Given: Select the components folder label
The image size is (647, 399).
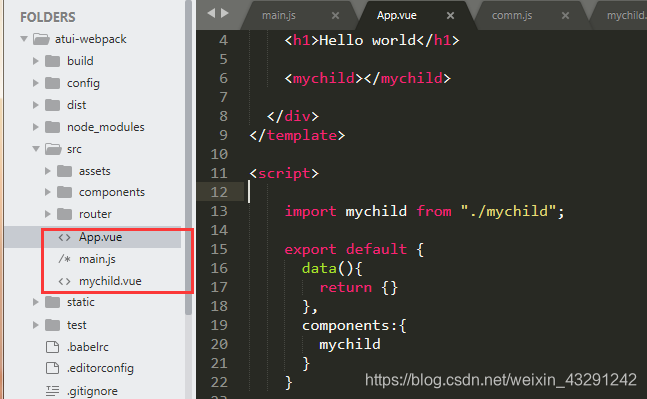Looking at the screenshot, I should pos(112,192).
